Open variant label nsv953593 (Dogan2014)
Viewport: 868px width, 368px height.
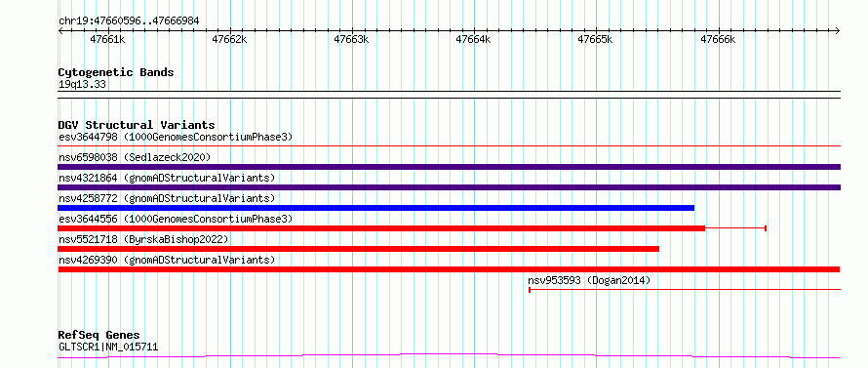coord(589,280)
